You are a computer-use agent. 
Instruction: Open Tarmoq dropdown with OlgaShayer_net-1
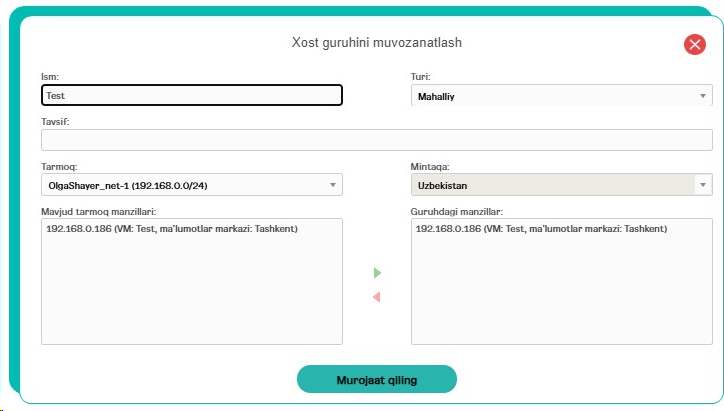[192, 185]
